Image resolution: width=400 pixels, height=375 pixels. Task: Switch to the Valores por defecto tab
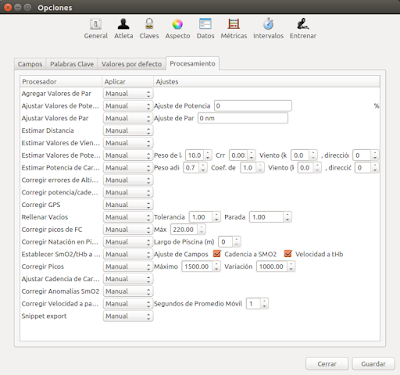(x=132, y=64)
